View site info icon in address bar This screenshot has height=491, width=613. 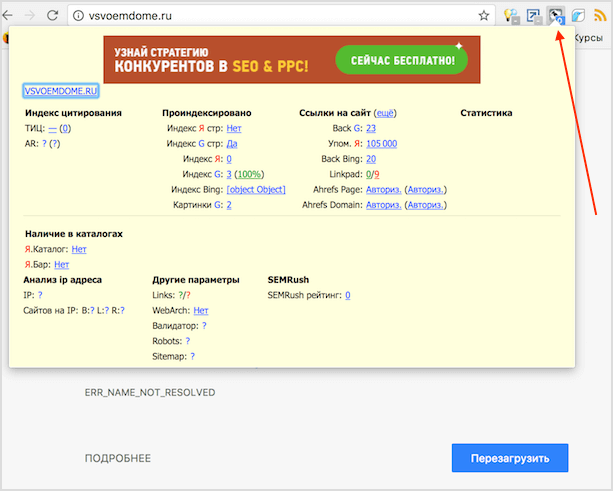(x=79, y=16)
